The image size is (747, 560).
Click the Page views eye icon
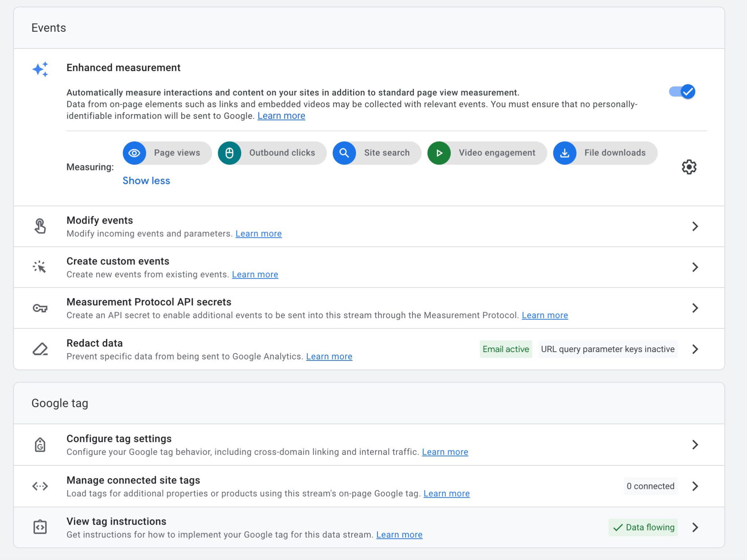[x=134, y=153]
